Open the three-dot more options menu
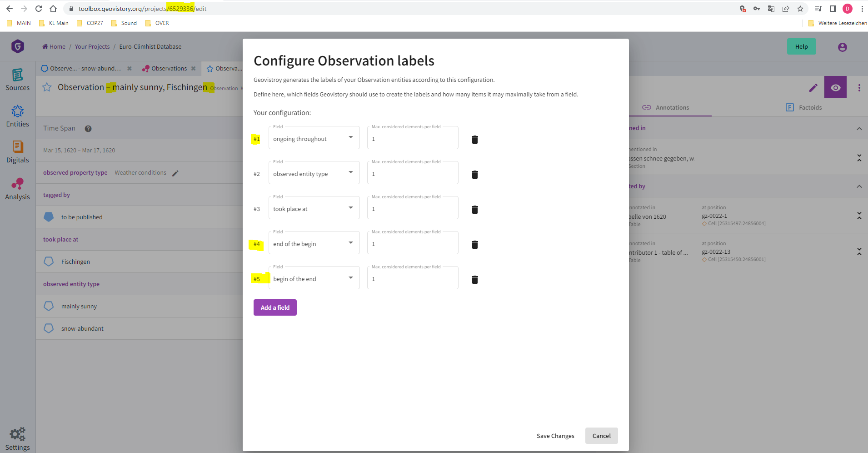Image resolution: width=868 pixels, height=453 pixels. click(x=859, y=88)
